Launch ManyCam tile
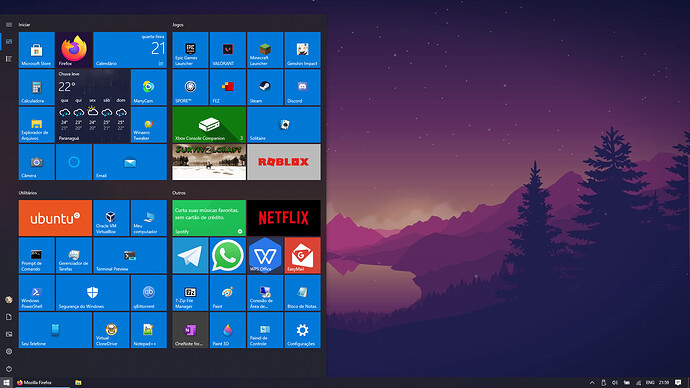 point(149,87)
